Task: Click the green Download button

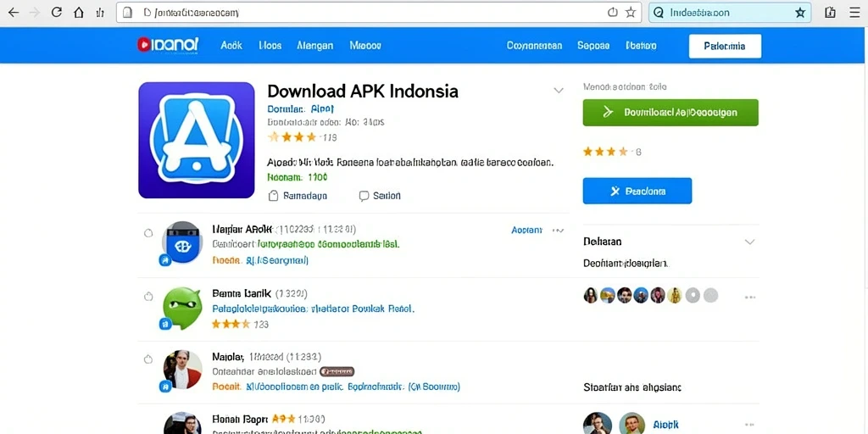Action: [x=670, y=113]
